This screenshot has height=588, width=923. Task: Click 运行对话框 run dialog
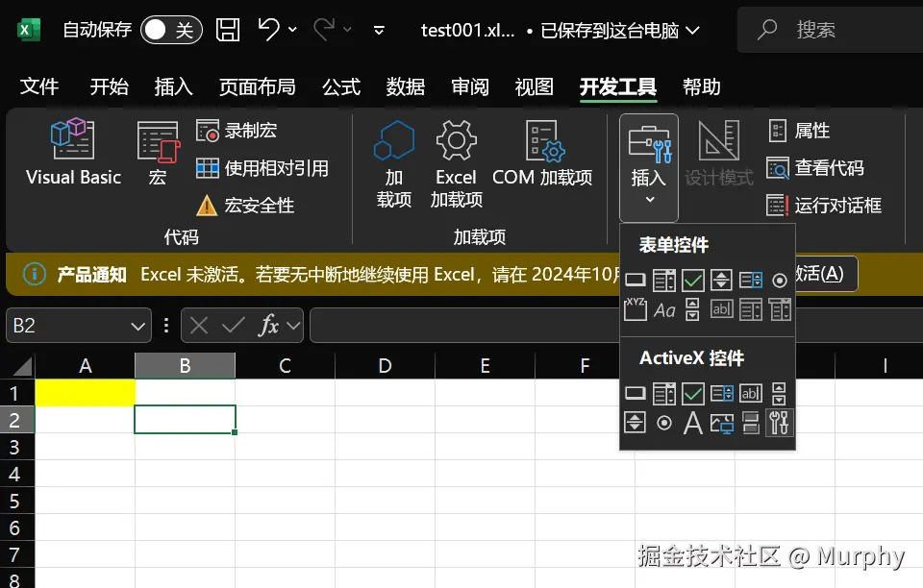(824, 206)
